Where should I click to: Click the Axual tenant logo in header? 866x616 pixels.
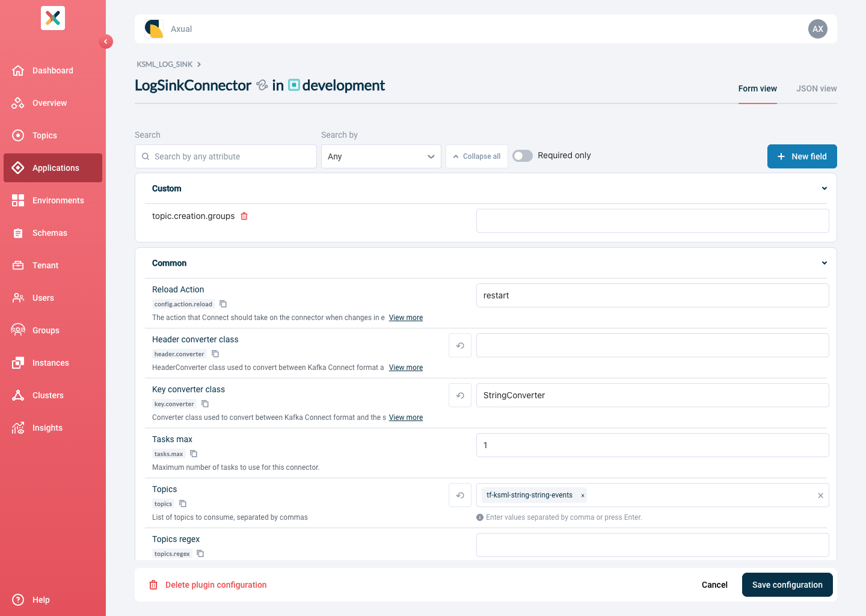[154, 29]
